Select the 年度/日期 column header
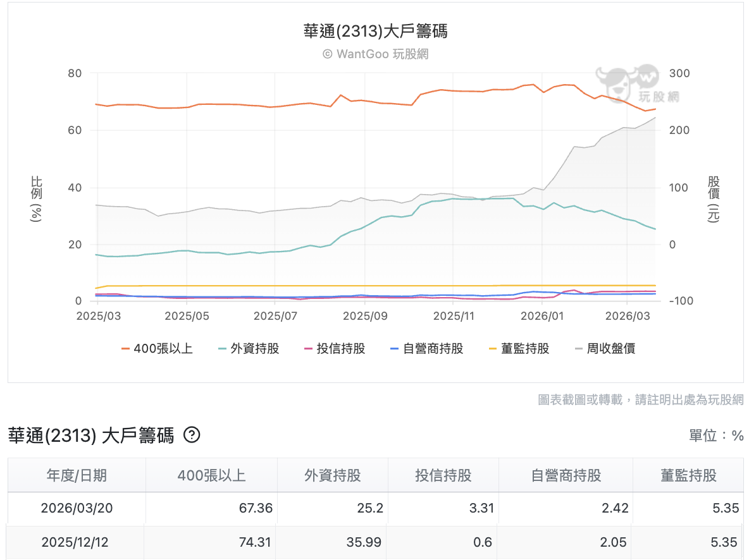749x560 pixels. tap(77, 475)
